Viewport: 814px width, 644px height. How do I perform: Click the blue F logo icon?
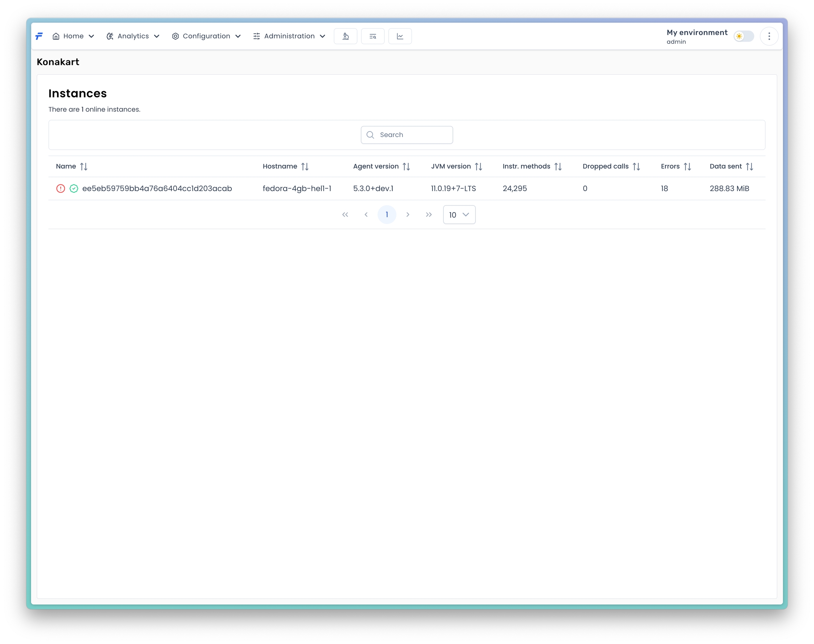pyautogui.click(x=39, y=36)
